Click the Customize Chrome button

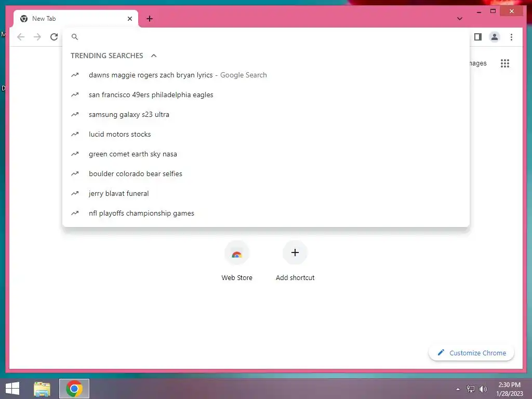pos(471,353)
